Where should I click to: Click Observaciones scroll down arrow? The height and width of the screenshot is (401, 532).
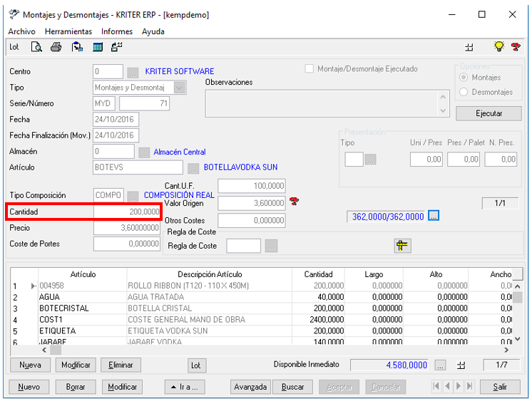[443, 110]
